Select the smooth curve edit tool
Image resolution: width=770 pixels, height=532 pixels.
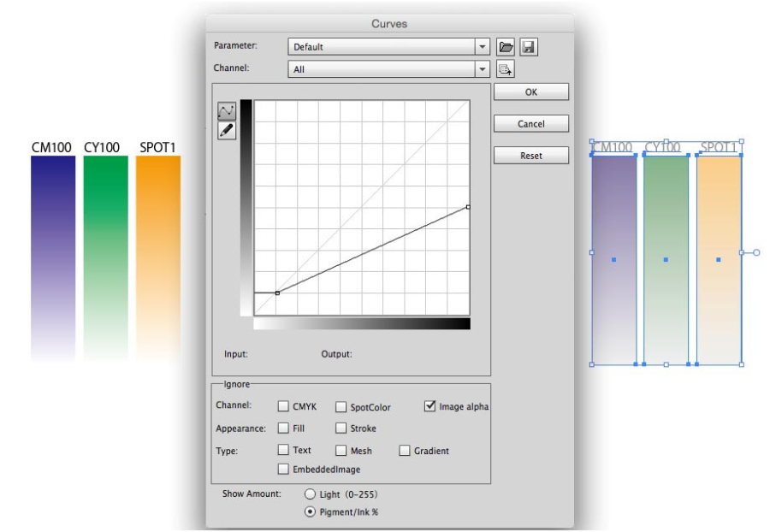(228, 111)
